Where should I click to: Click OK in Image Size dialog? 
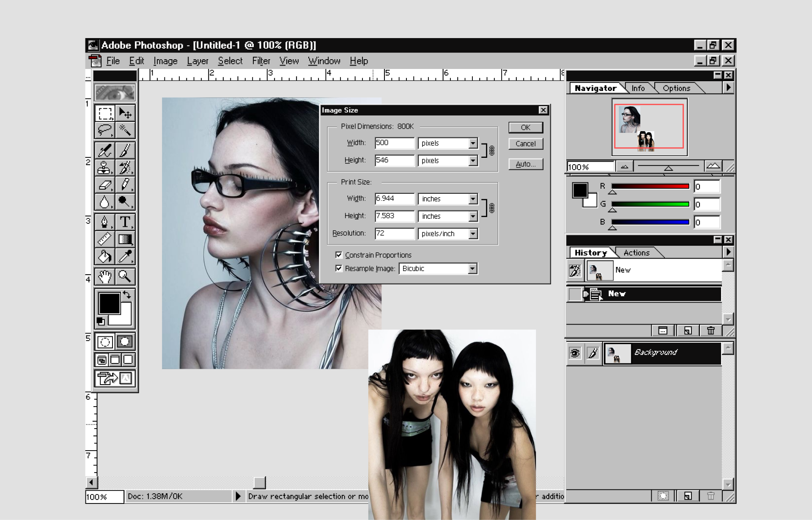point(525,127)
